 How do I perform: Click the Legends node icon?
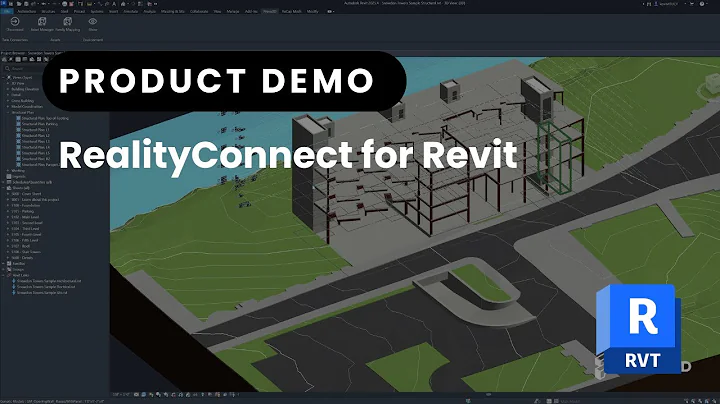click(x=9, y=176)
